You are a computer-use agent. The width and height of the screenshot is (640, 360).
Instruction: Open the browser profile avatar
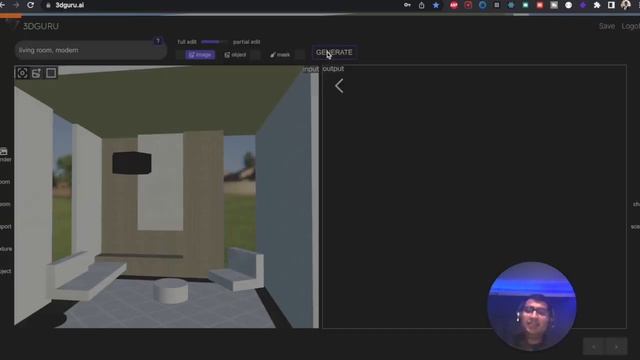(x=626, y=5)
